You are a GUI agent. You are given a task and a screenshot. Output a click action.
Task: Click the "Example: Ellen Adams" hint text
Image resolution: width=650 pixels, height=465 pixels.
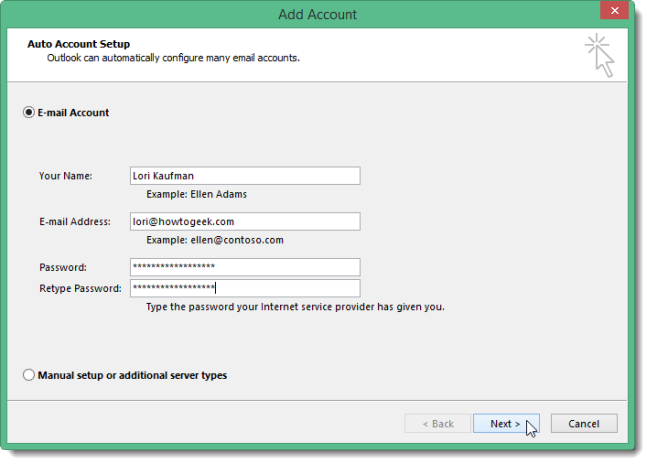pyautogui.click(x=196, y=194)
